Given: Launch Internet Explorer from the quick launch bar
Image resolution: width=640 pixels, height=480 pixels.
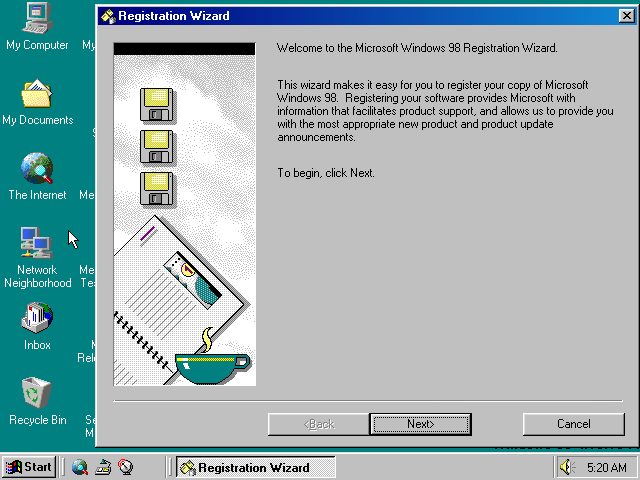Looking at the screenshot, I should coord(80,467).
